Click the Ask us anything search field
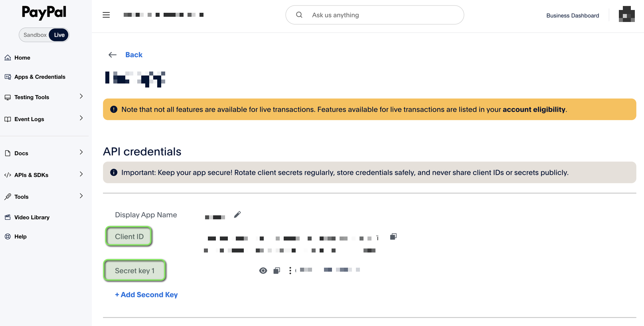Viewport: 644px width, 326px height. 375,15
